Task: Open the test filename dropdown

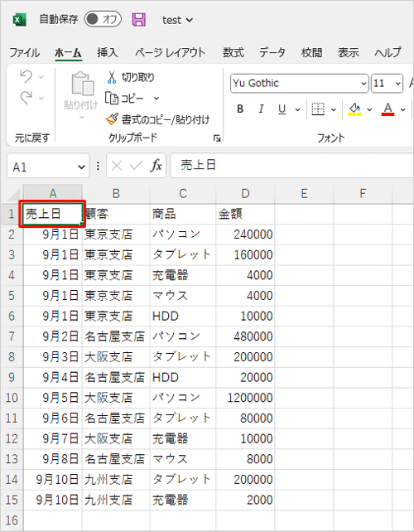Action: [178, 21]
